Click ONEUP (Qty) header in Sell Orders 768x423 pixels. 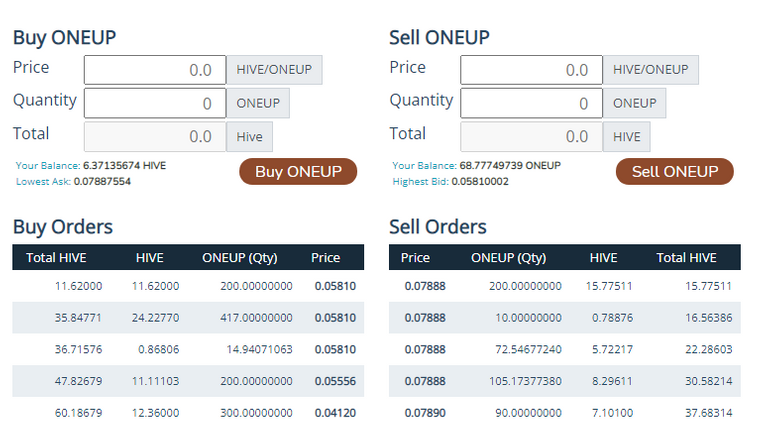508,258
